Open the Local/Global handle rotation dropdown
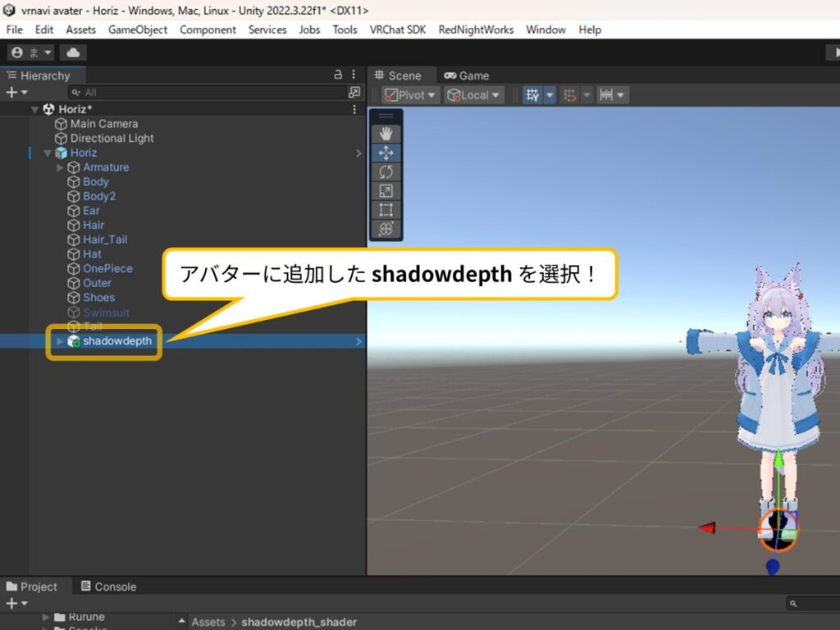The height and width of the screenshot is (630, 840). pyautogui.click(x=473, y=95)
